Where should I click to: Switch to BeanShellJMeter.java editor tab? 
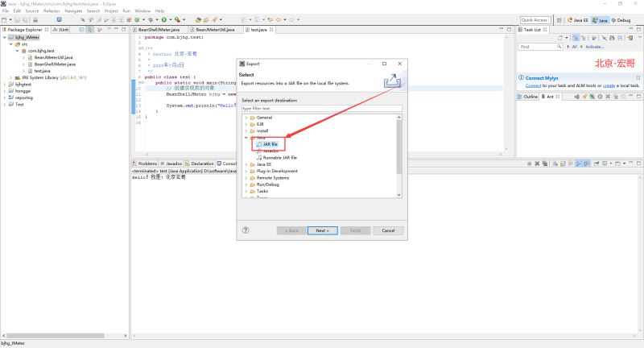[x=159, y=30]
